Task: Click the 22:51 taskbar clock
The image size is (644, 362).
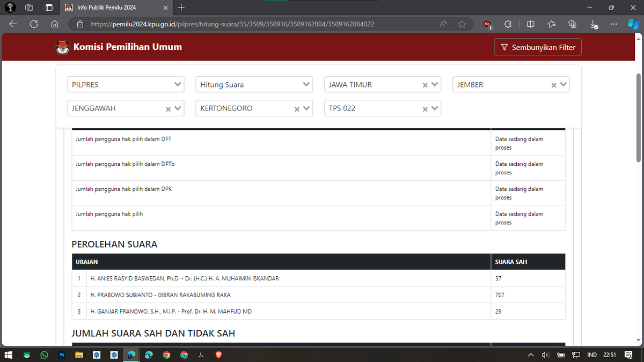Action: pyautogui.click(x=609, y=354)
